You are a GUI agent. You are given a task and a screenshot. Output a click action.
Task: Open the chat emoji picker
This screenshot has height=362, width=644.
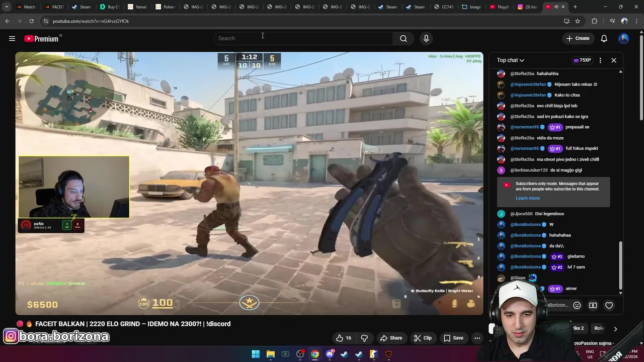pos(577,305)
